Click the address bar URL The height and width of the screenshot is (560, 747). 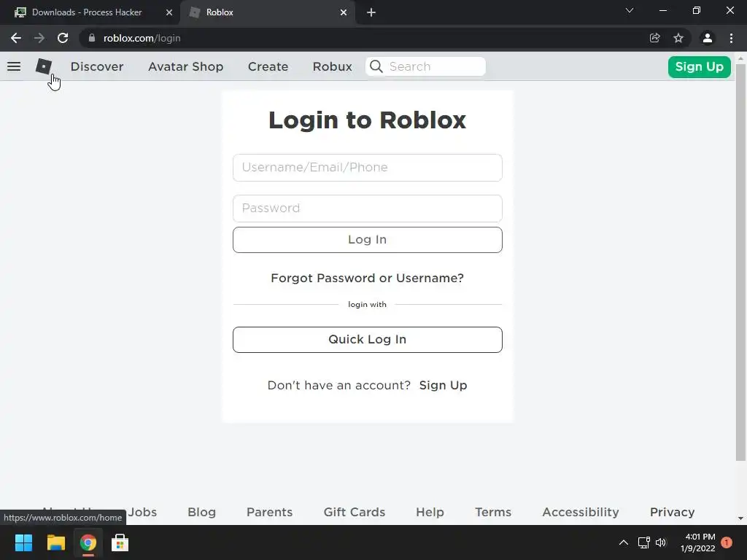tap(142, 38)
